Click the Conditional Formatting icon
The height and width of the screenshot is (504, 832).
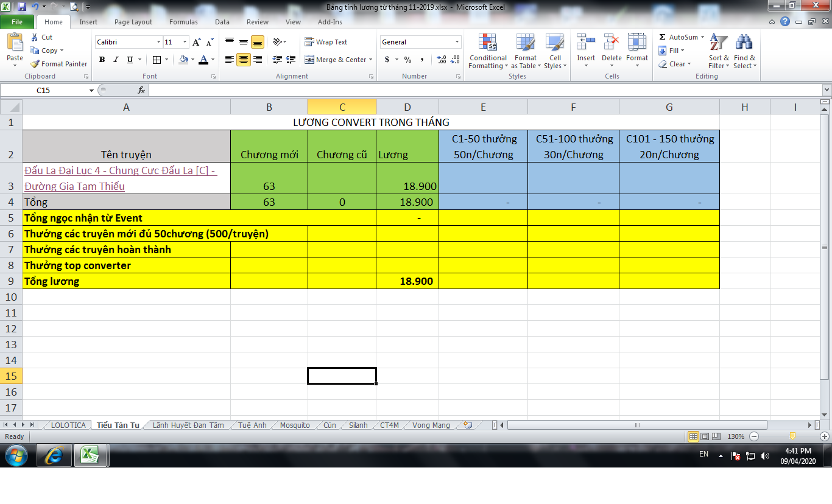click(487, 43)
